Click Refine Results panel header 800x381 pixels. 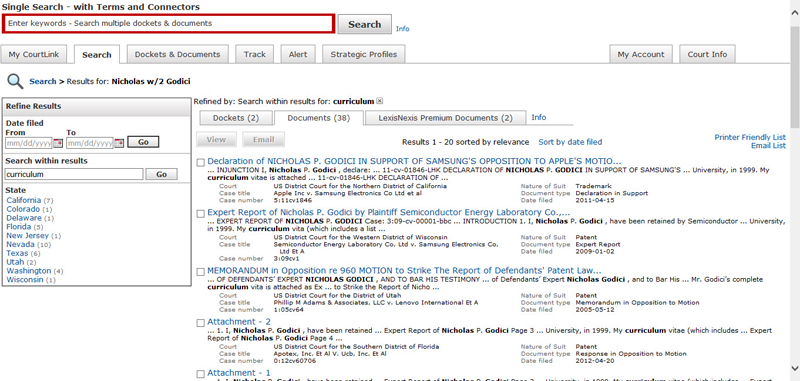click(96, 106)
